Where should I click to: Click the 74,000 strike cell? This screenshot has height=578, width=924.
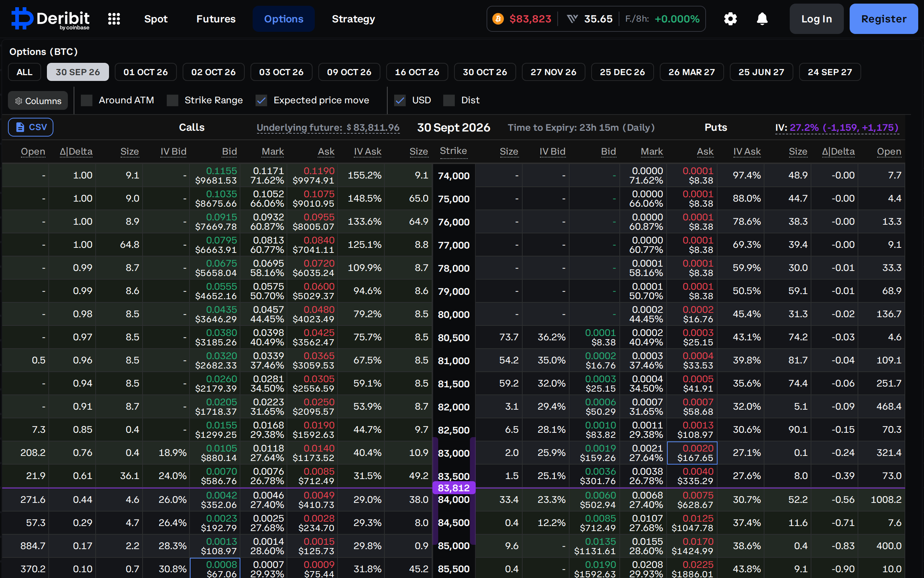point(454,176)
